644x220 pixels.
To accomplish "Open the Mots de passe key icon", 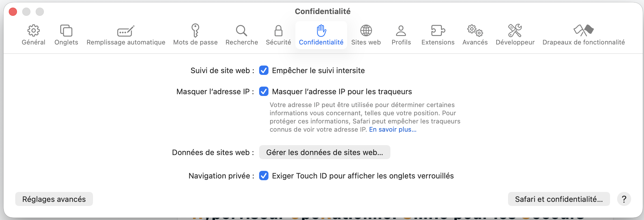I will coord(195,31).
